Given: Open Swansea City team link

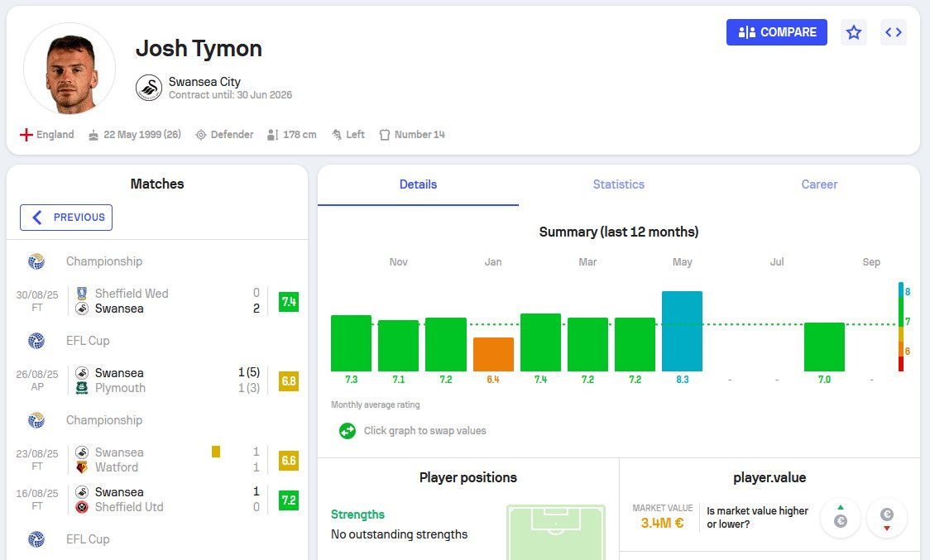Looking at the screenshot, I should (x=204, y=82).
